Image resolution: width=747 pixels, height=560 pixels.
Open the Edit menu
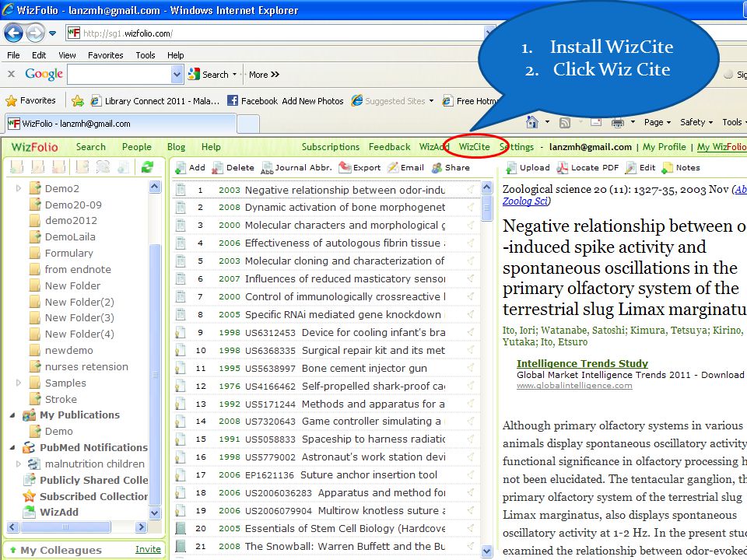(39, 55)
